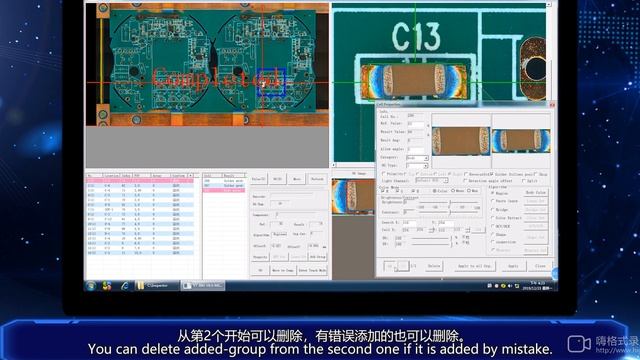Click the Enter Track Mode button
The width and height of the screenshot is (640, 360).
pos(312,271)
